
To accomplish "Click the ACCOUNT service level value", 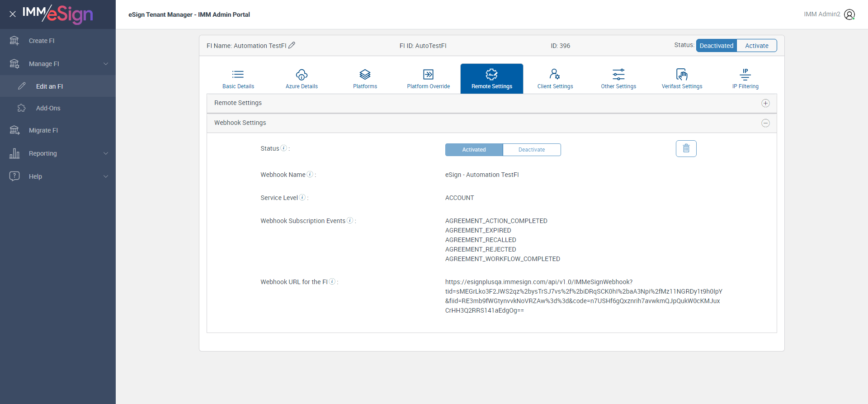I will [460, 198].
